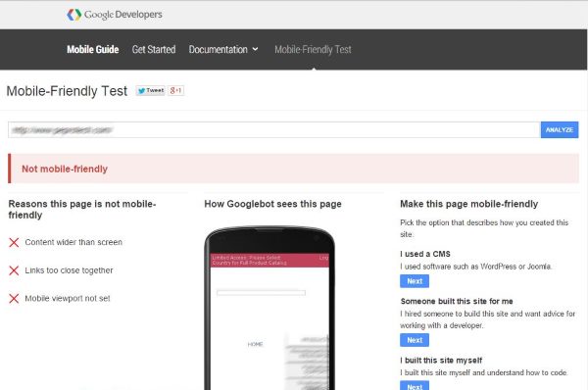
Task: Click 'Someone built this site for me' heading
Action: 457,301
